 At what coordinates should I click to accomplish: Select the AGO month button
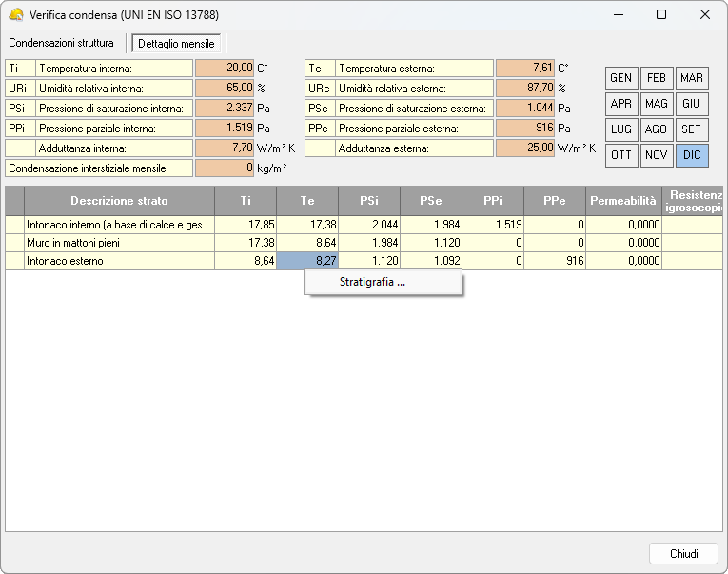(x=657, y=129)
